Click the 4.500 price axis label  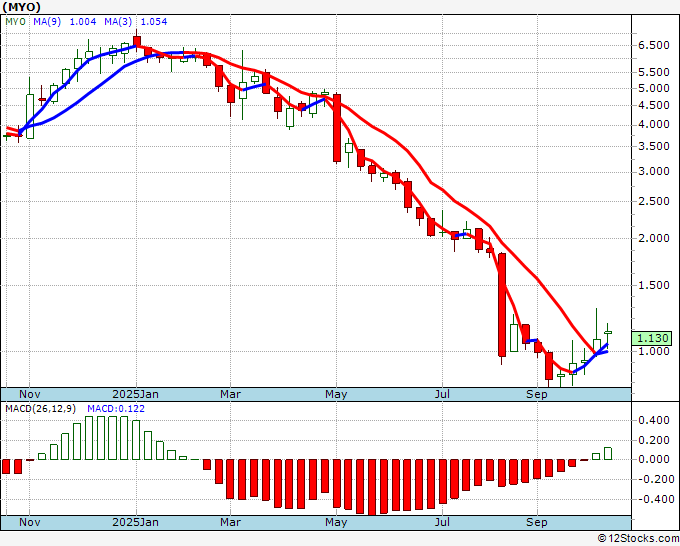pos(654,105)
